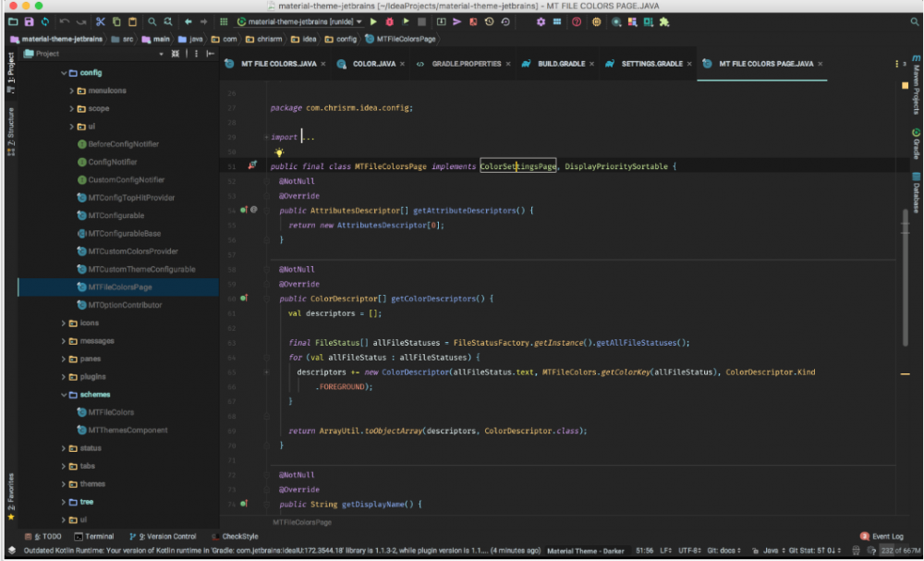Screen dimensions: 924x561
Task: Click the intention lightbulb in the editor
Action: pos(278,152)
